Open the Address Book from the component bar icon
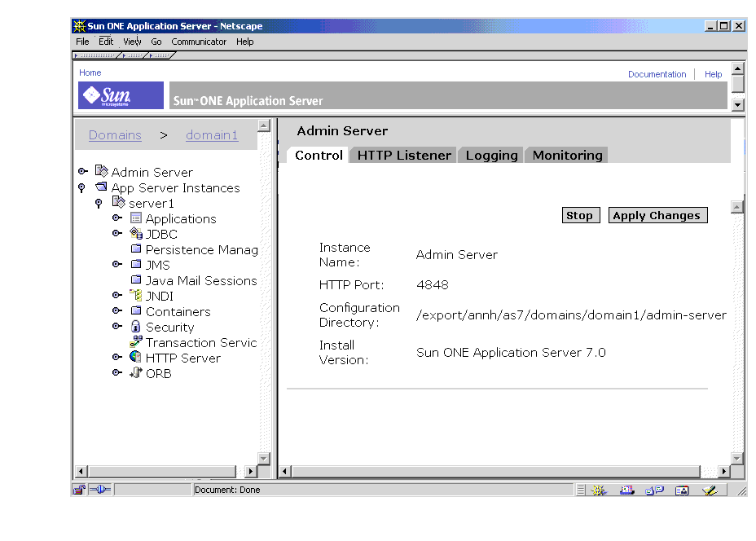The image size is (756, 541). pos(682,490)
